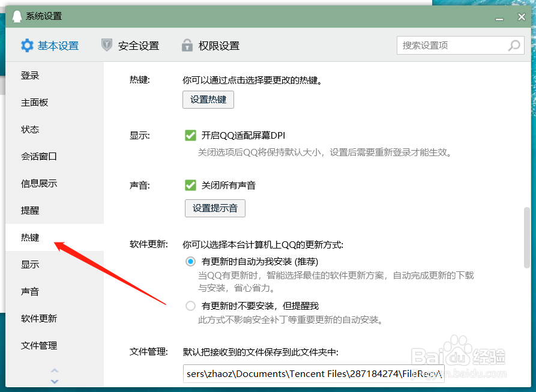Screen dimensions: 536x392
Task: Click text 你可以选择本台计算机上QQ的更新方式:
Action: [263, 245]
